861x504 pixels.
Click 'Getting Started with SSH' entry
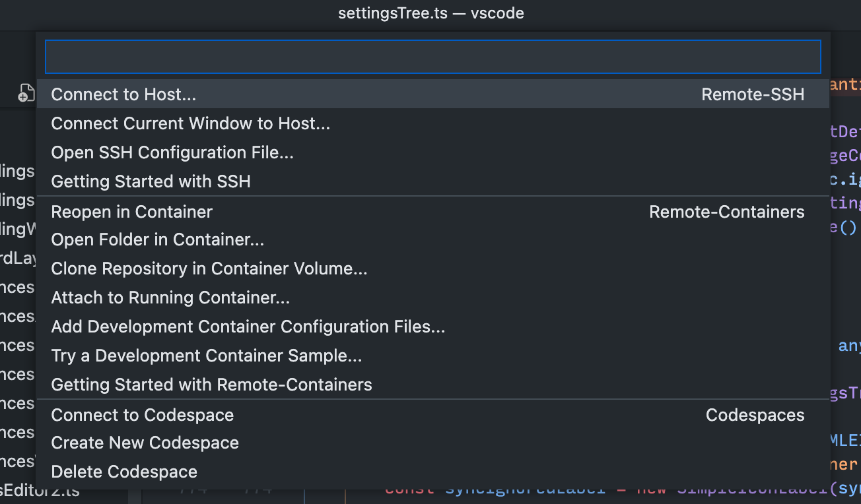tap(151, 181)
